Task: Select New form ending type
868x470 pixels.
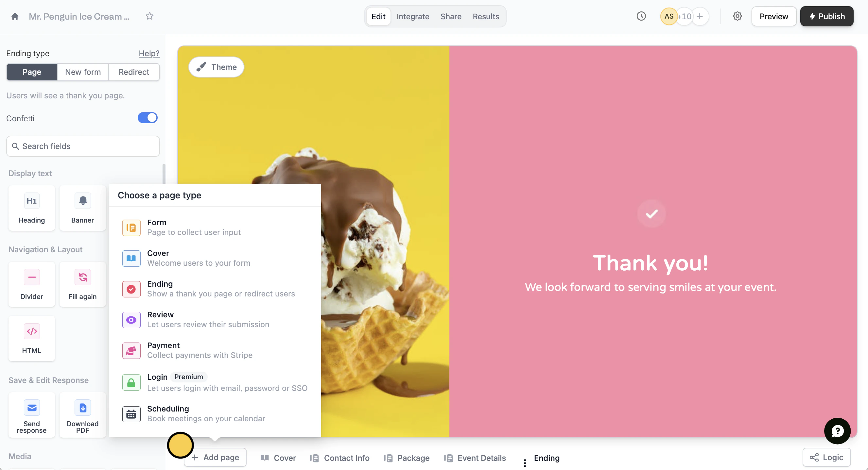Action: point(83,72)
